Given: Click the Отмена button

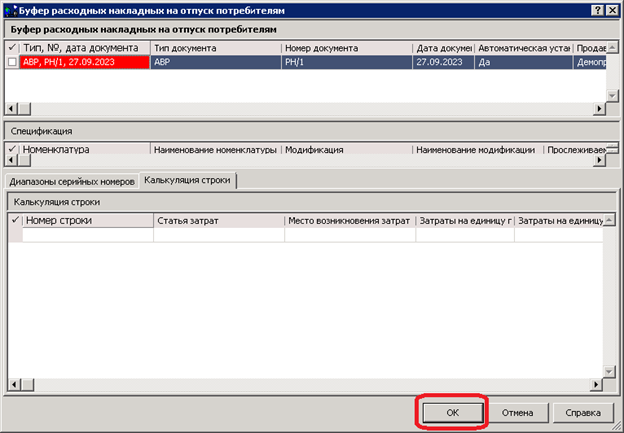Looking at the screenshot, I should [517, 412].
